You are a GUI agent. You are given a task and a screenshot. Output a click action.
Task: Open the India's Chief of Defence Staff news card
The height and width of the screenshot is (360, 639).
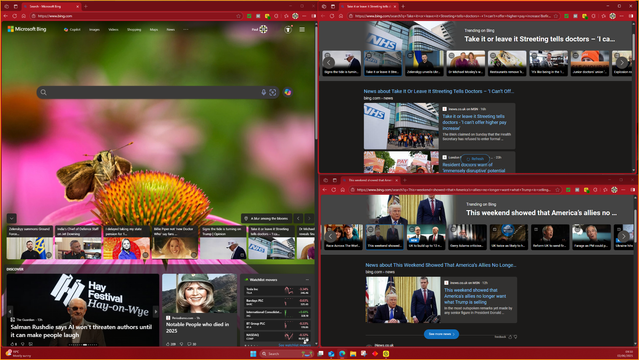pyautogui.click(x=78, y=243)
